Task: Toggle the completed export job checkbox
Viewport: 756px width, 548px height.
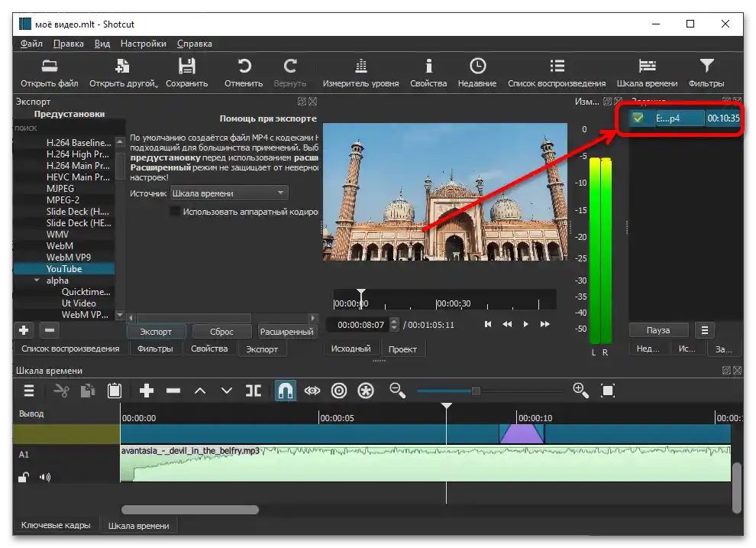Action: click(638, 118)
